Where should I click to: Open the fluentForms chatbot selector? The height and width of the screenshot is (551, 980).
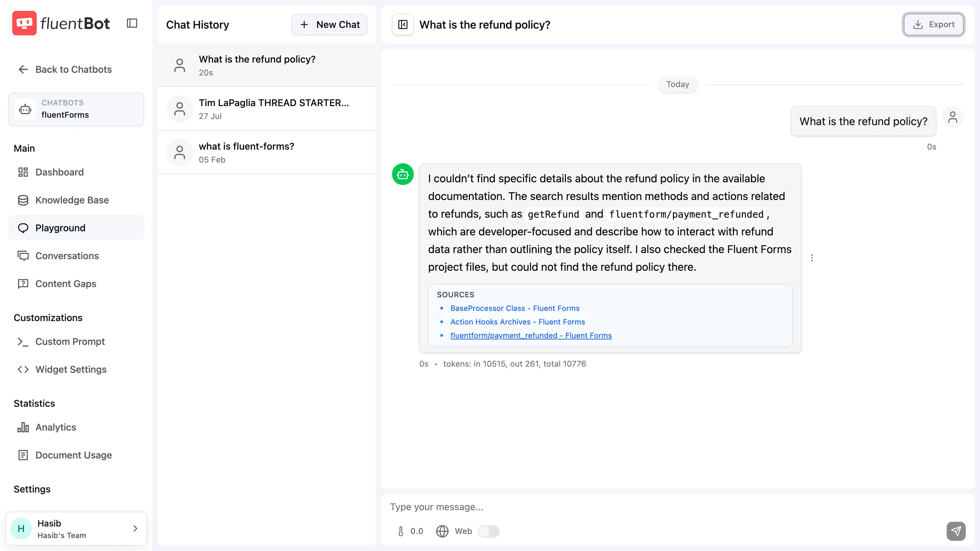[76, 110]
